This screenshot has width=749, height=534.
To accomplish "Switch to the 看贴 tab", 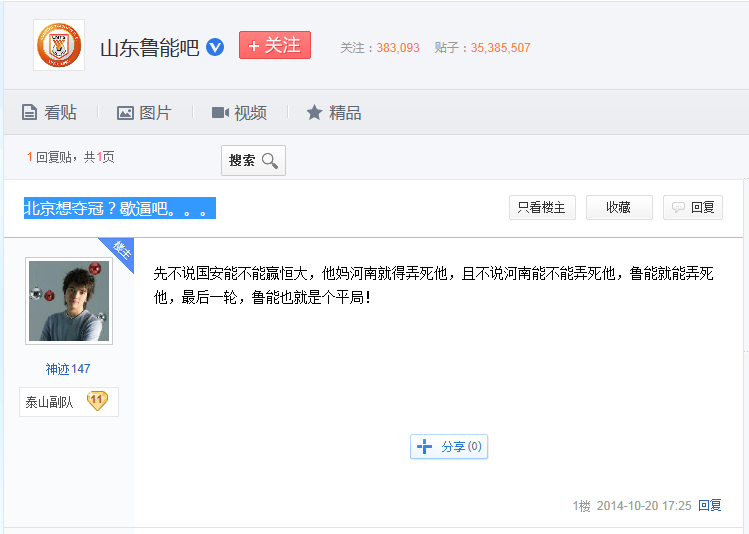I will [49, 113].
